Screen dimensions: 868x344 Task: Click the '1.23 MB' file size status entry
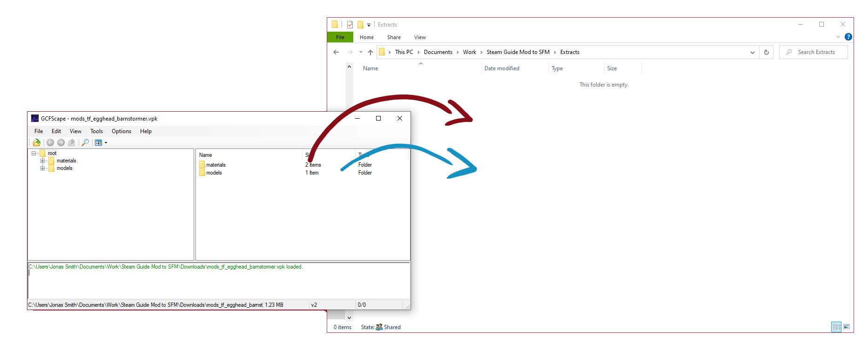[x=274, y=305]
